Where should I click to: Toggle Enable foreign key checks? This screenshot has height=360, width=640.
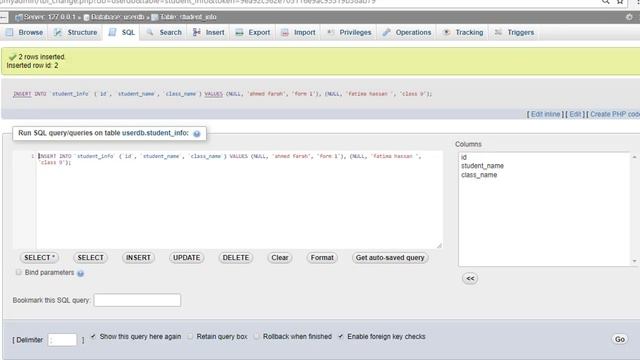pyautogui.click(x=341, y=336)
